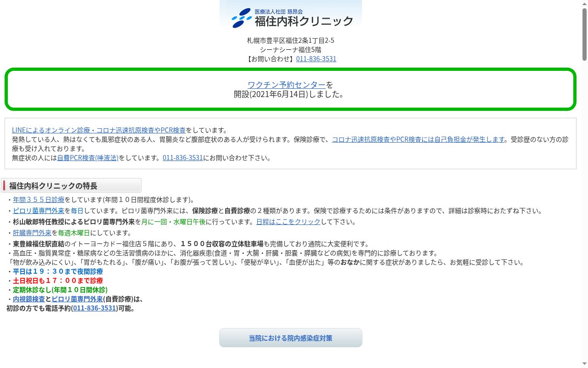Open the 肝臓専門外来 link
This screenshot has width=588, height=368.
point(32,233)
